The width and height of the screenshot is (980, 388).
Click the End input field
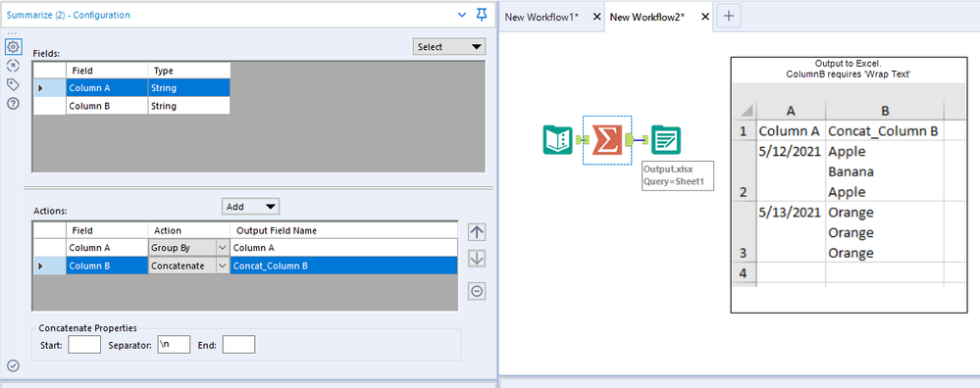tap(238, 344)
